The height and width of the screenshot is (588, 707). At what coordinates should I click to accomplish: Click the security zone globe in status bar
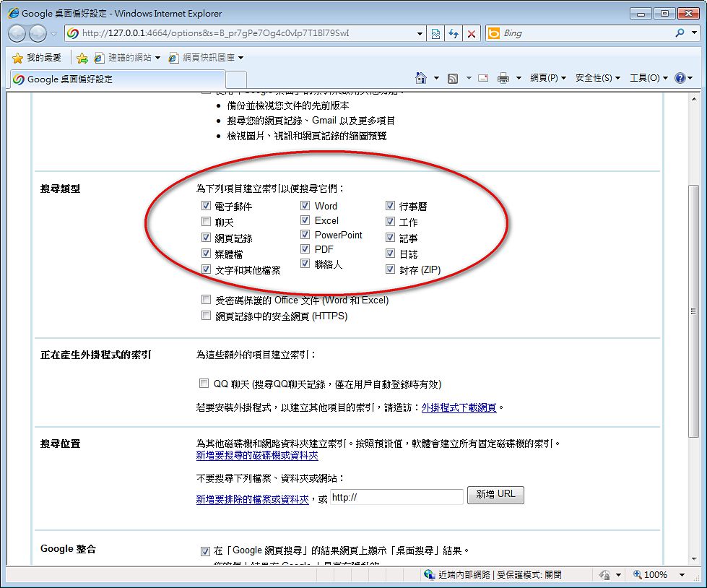click(x=429, y=574)
